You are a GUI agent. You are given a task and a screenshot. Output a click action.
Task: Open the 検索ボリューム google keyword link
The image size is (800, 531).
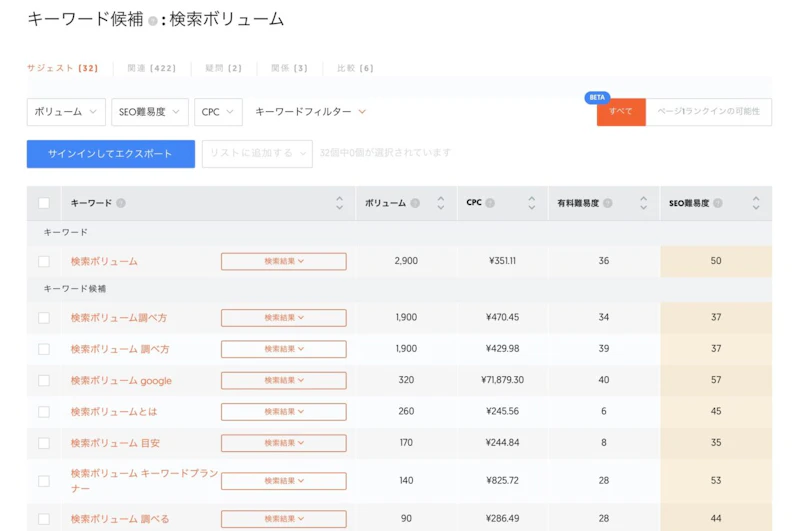(x=121, y=381)
